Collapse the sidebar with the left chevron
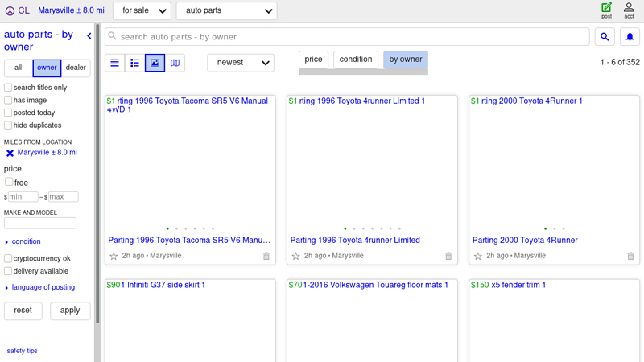The width and height of the screenshot is (644, 362). (89, 36)
